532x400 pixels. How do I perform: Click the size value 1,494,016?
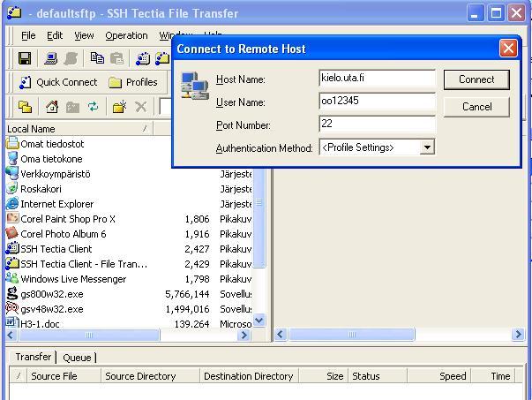pyautogui.click(x=187, y=309)
